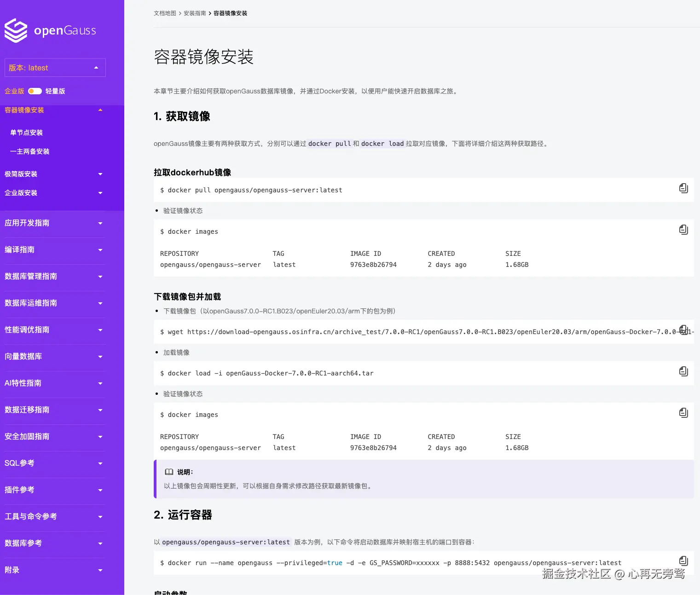This screenshot has width=700, height=595.
Task: Copy the docker run command
Action: 683,560
